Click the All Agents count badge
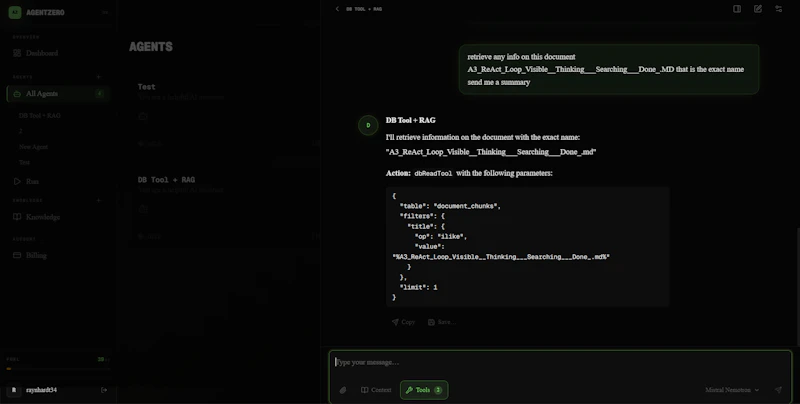Image resolution: width=800 pixels, height=404 pixels. coord(99,93)
